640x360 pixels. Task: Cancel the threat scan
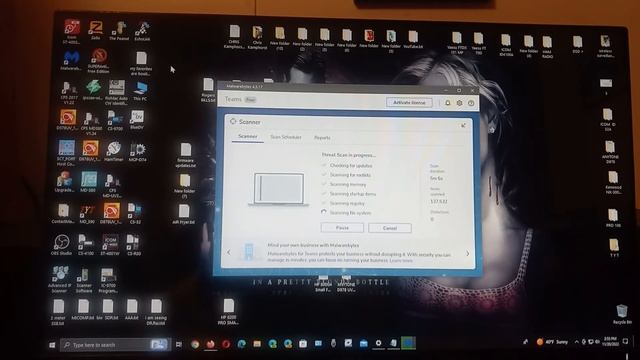390,228
